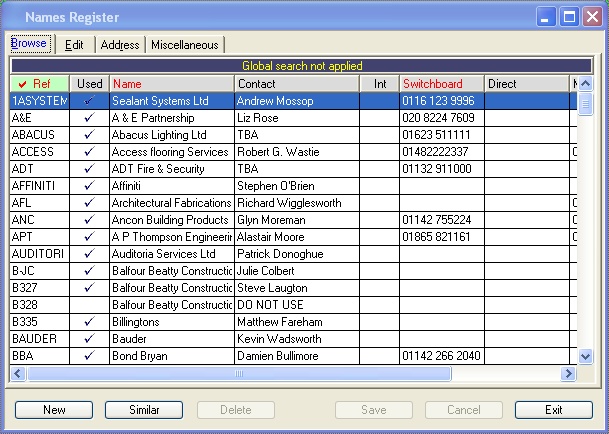This screenshot has width=609, height=434.
Task: Click the Similar button
Action: (144, 410)
